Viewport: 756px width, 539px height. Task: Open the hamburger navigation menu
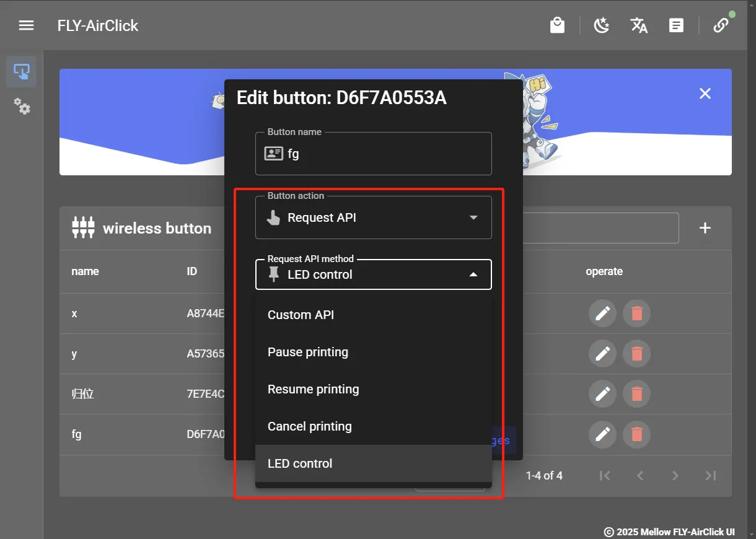[x=26, y=25]
